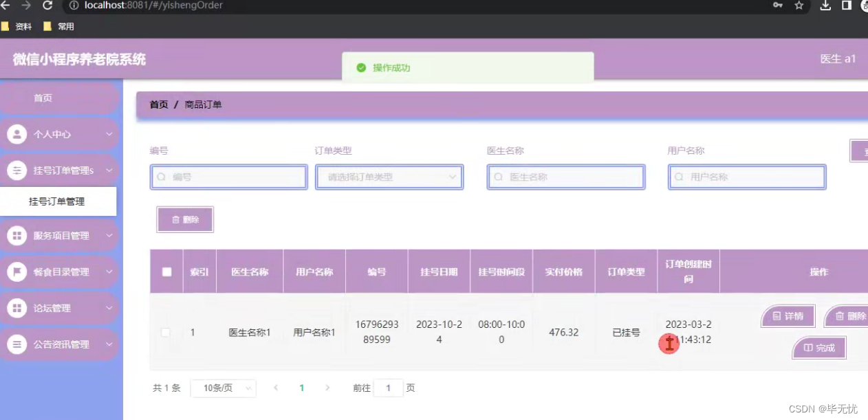Click the 论坛管理 sidebar icon
The image size is (868, 420).
pos(17,308)
